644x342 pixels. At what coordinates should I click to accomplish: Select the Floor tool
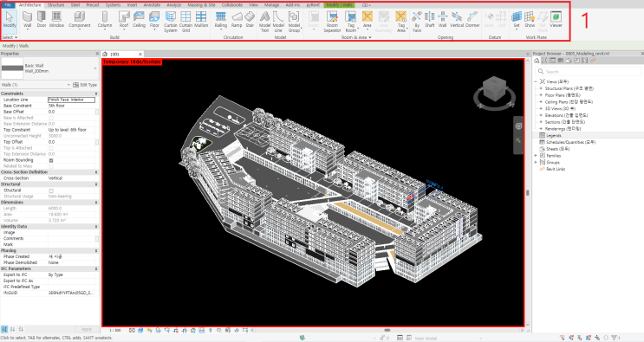154,19
